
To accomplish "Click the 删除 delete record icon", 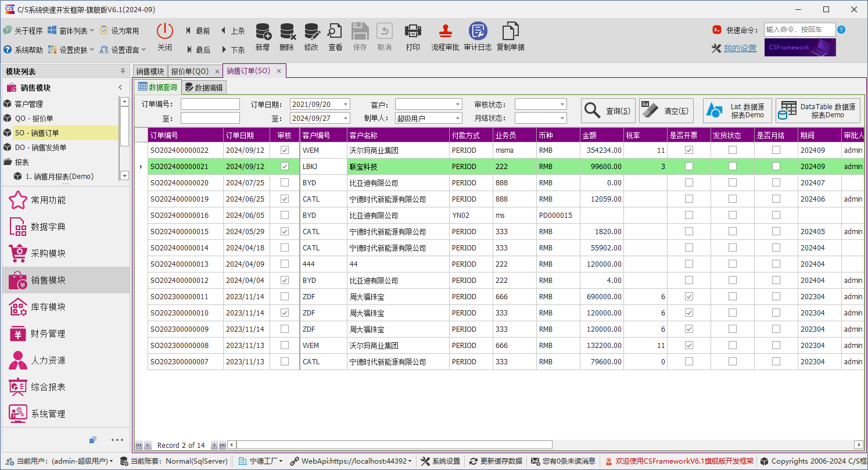I will pos(287,31).
